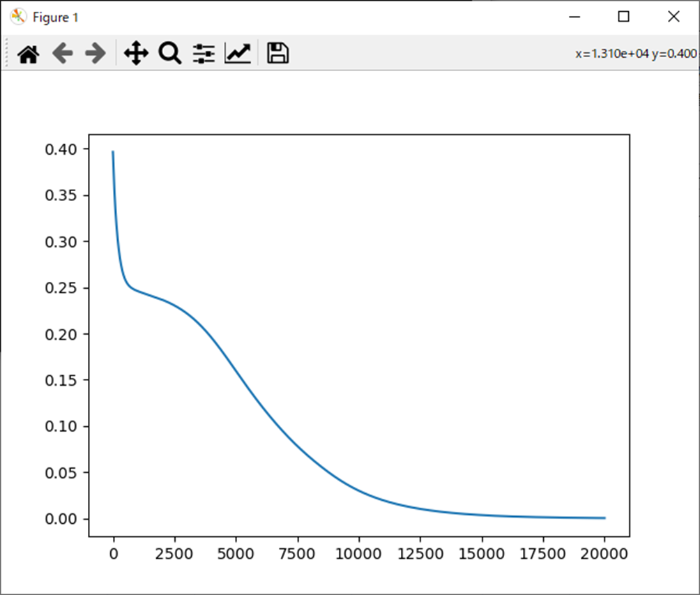The image size is (700, 595).
Task: Toggle the Pan axes tool
Action: [x=135, y=54]
